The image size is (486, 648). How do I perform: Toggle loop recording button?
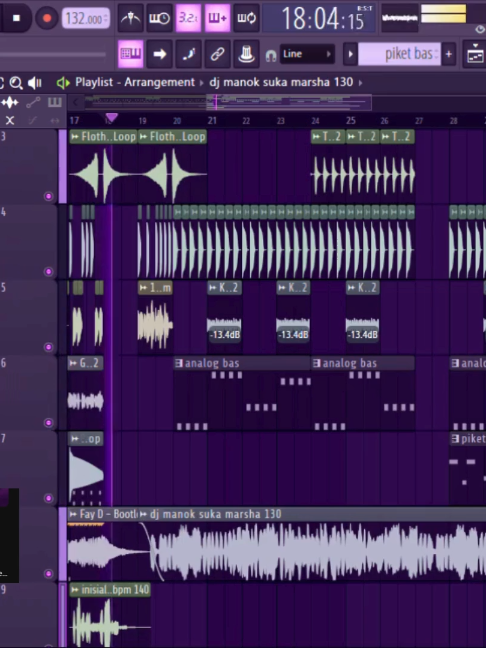[x=246, y=18]
